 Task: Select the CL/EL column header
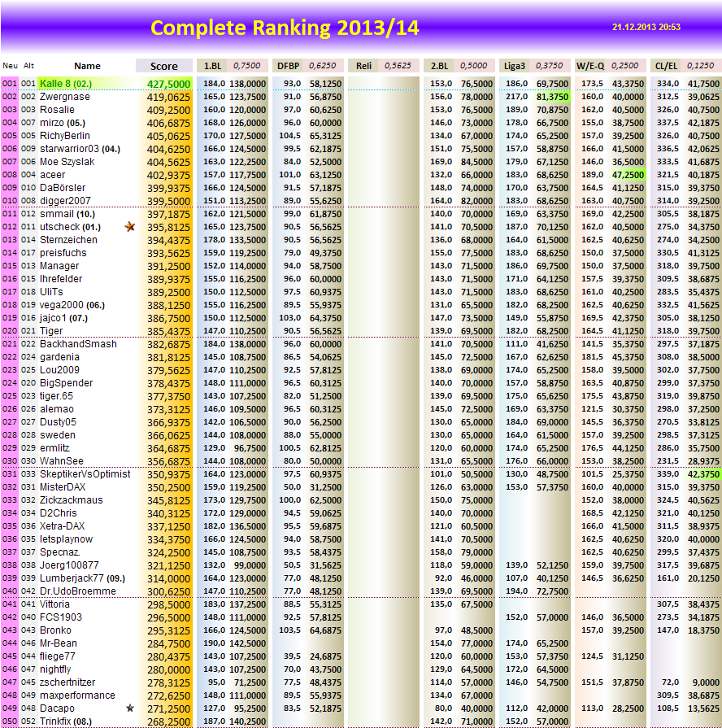[x=666, y=66]
